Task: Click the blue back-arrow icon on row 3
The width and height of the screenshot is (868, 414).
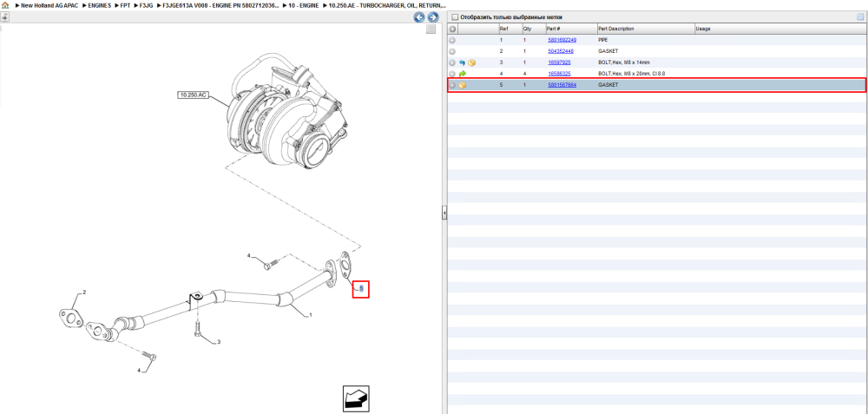Action: 463,63
